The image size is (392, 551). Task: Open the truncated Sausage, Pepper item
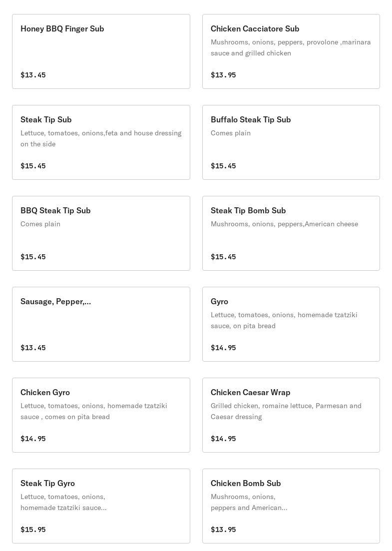[x=101, y=324]
